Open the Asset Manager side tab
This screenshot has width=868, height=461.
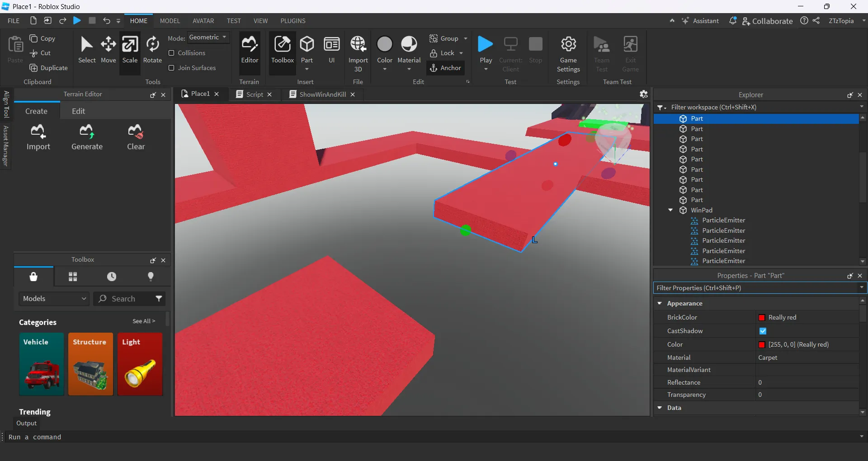pos(6,146)
